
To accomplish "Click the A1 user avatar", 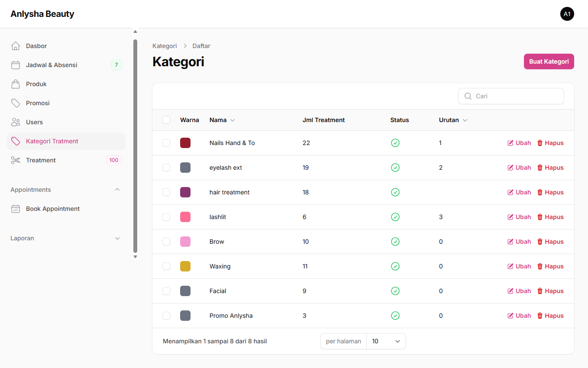I will click(567, 14).
